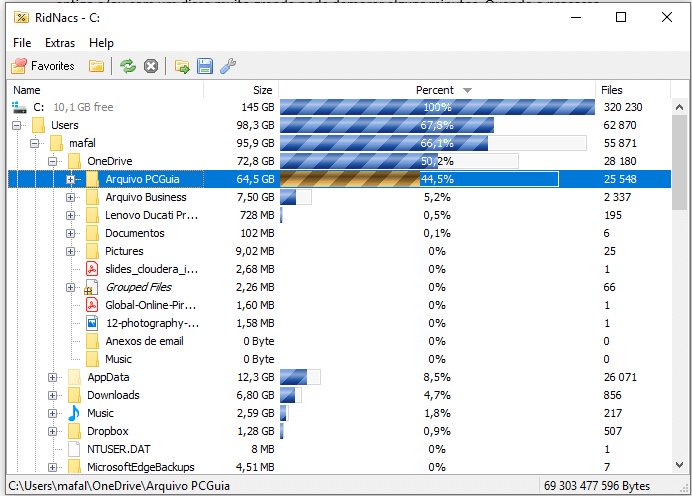This screenshot has width=692, height=498.
Task: Stop the scan with X icon
Action: [x=151, y=66]
